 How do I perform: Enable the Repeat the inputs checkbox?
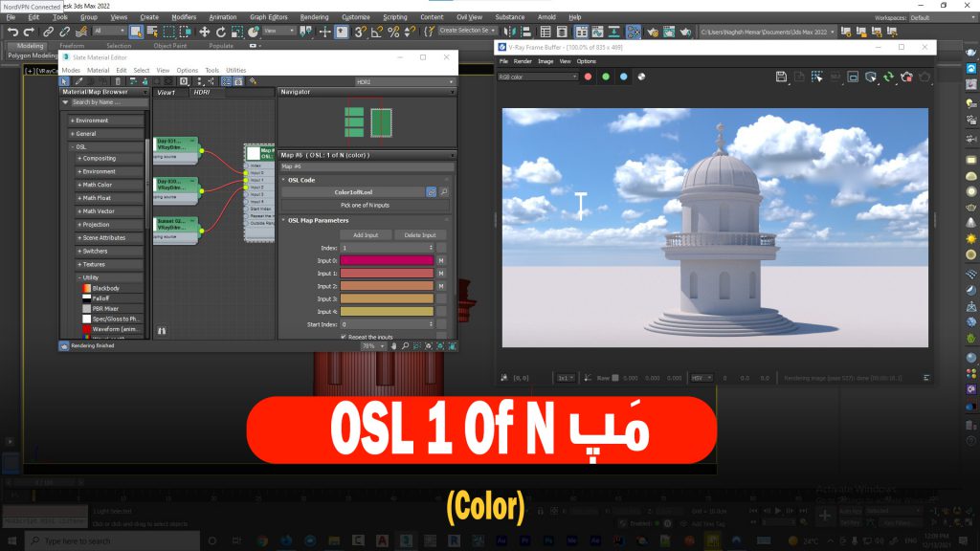(x=344, y=336)
